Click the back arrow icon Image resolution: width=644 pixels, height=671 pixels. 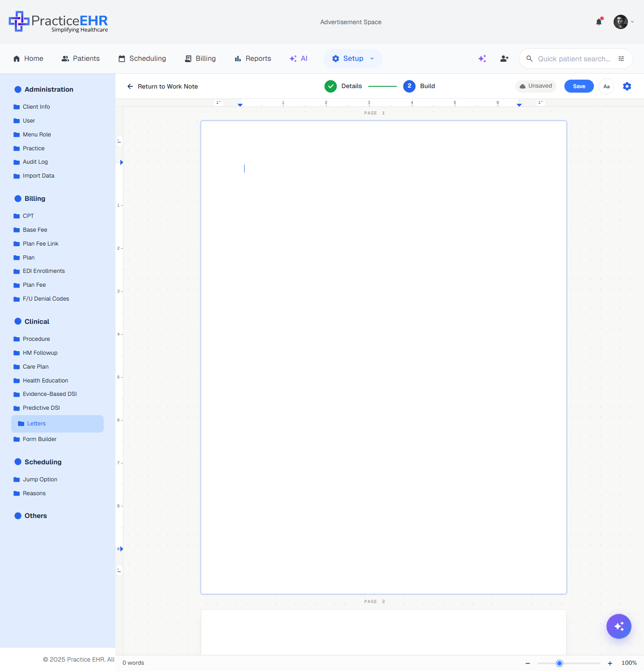coord(130,86)
